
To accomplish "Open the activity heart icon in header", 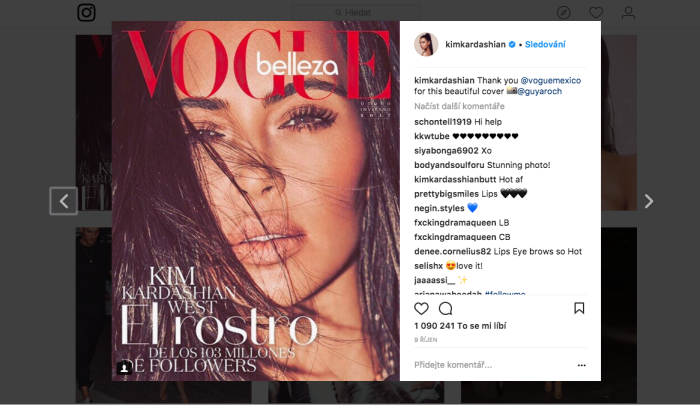I will (x=596, y=13).
